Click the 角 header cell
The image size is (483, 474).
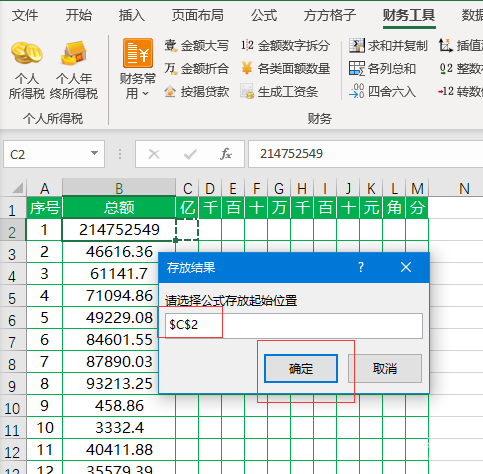(394, 208)
